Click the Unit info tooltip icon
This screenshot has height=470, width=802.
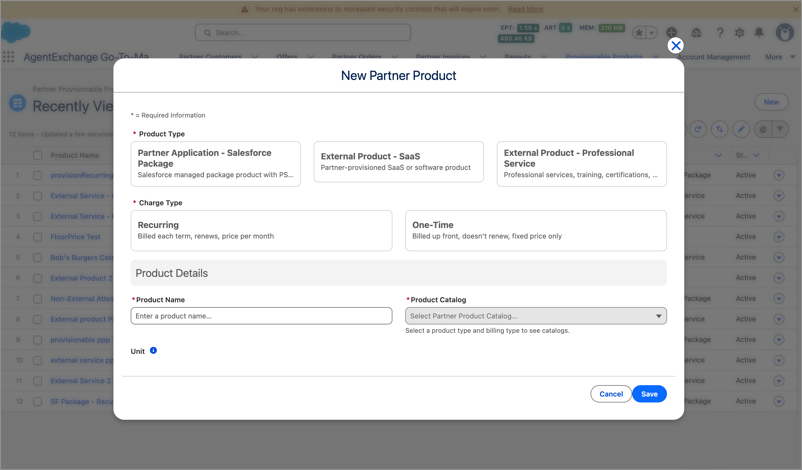(x=153, y=351)
